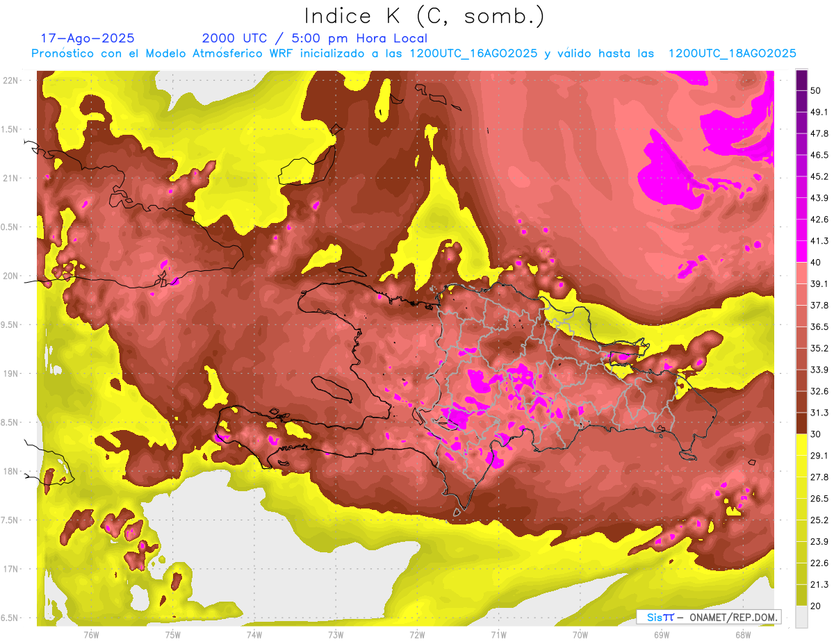Click the "71W" longitude axis label

click(498, 635)
